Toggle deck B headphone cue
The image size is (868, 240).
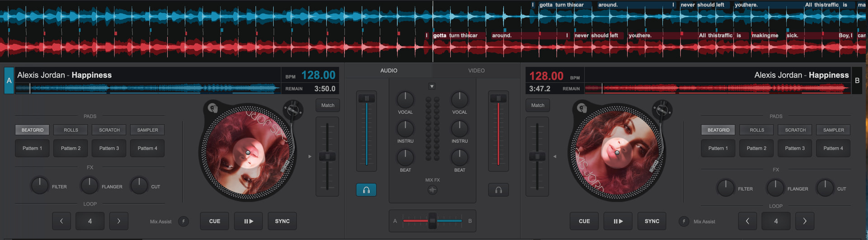(498, 190)
